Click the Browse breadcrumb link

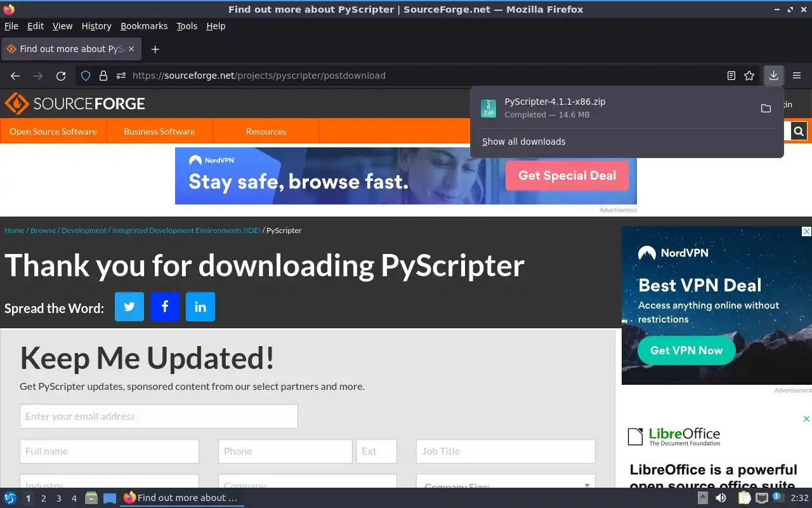tap(43, 231)
